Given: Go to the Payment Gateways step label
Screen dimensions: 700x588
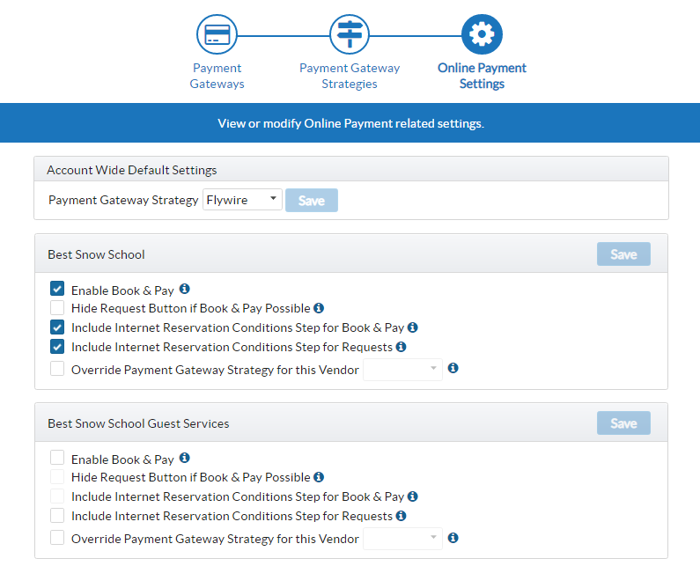Looking at the screenshot, I should [217, 76].
